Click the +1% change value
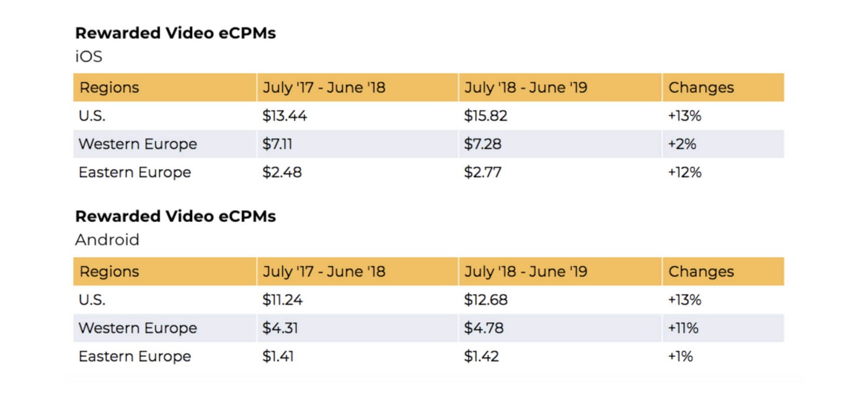The width and height of the screenshot is (868, 401). tap(680, 356)
